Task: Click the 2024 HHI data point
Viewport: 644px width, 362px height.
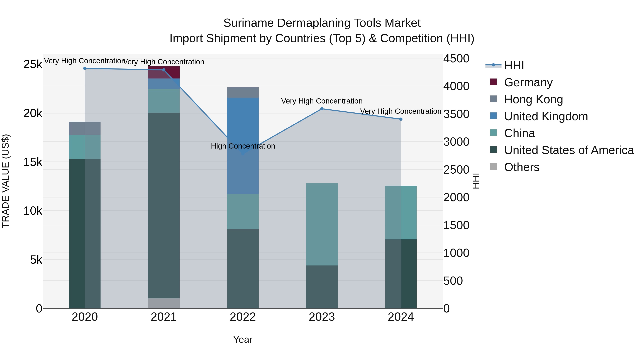Action: click(x=401, y=119)
